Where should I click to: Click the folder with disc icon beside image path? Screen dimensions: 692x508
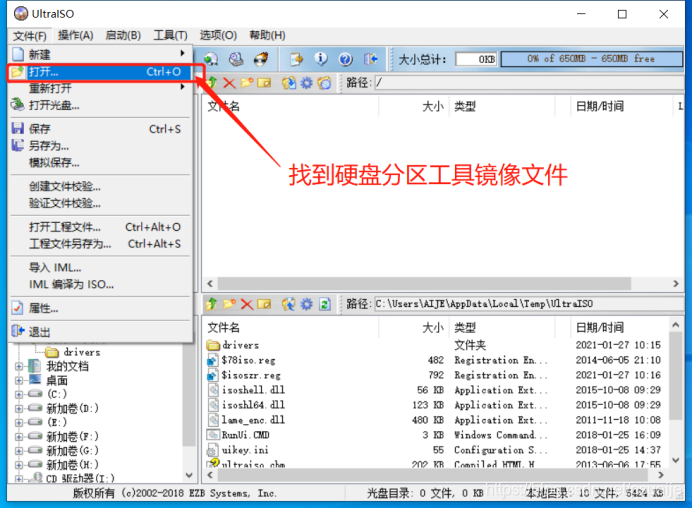(x=324, y=83)
